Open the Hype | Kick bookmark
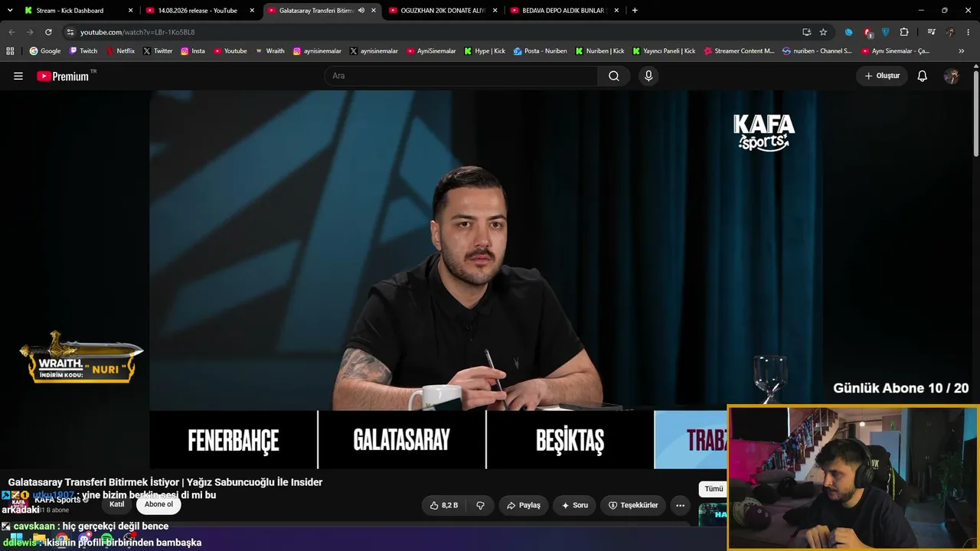Image resolution: width=980 pixels, height=551 pixels. [485, 51]
